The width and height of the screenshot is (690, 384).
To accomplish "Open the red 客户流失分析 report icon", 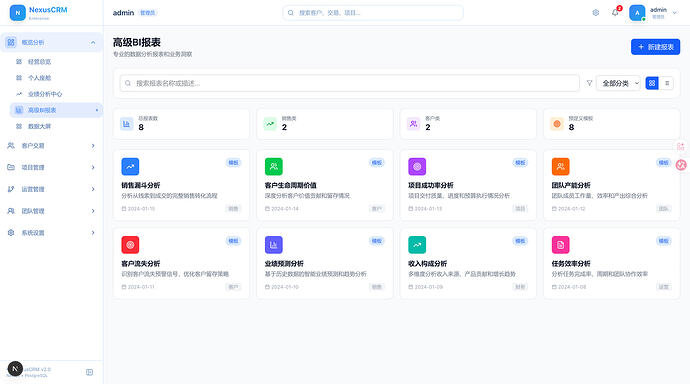I will pyautogui.click(x=130, y=245).
